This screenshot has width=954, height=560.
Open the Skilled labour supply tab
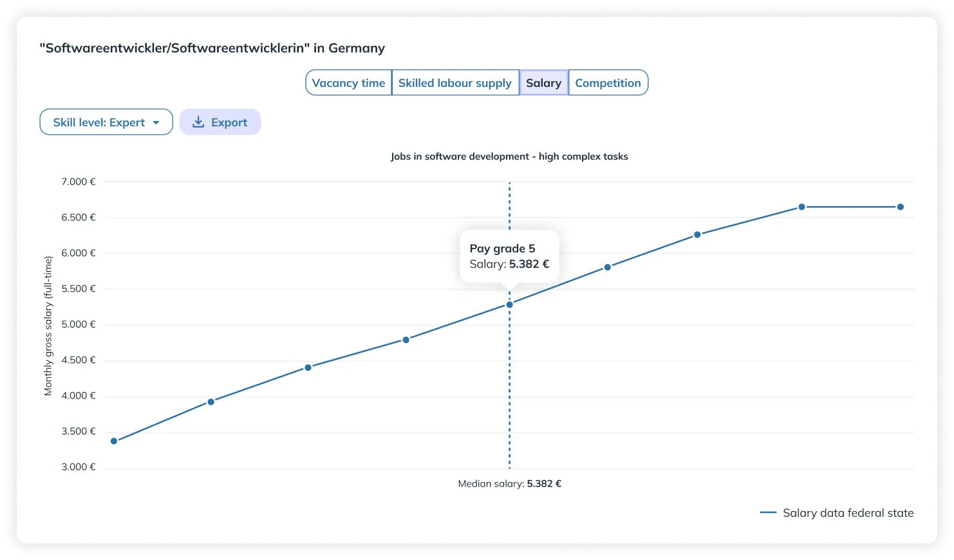[x=454, y=83]
